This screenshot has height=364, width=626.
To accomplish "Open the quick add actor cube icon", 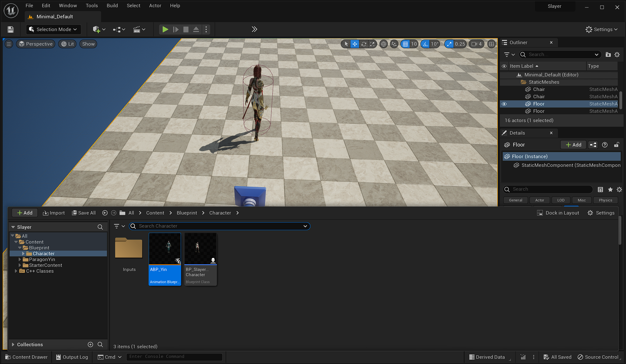I will 97,29.
